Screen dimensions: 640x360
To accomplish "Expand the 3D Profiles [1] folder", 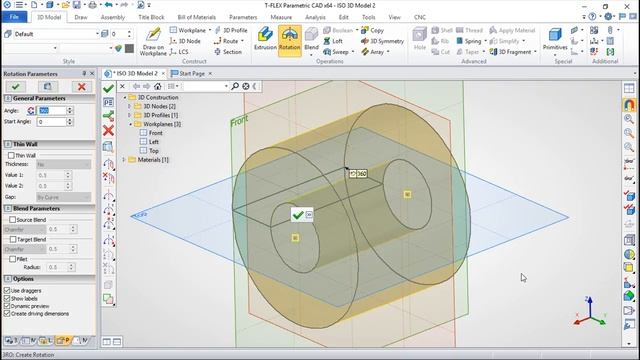I will pos(130,115).
